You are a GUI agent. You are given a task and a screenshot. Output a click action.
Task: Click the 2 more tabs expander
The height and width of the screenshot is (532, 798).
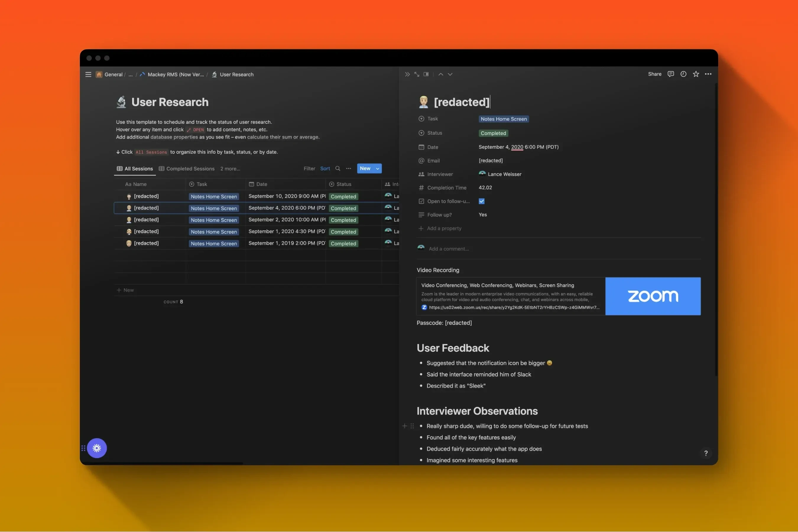(230, 169)
